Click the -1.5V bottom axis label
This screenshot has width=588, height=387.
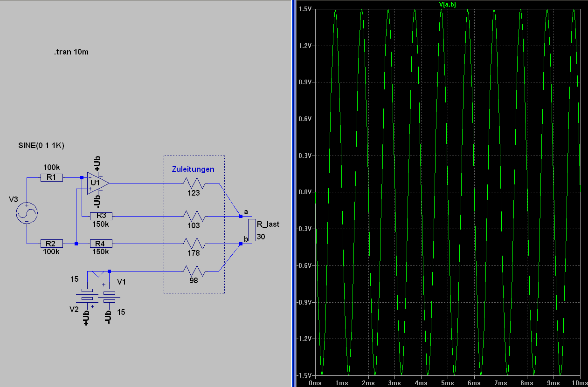(x=304, y=375)
